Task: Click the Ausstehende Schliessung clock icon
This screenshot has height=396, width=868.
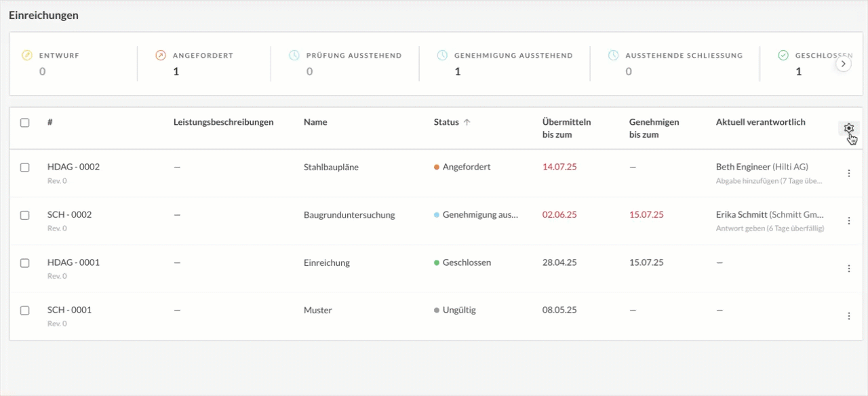Action: (613, 56)
